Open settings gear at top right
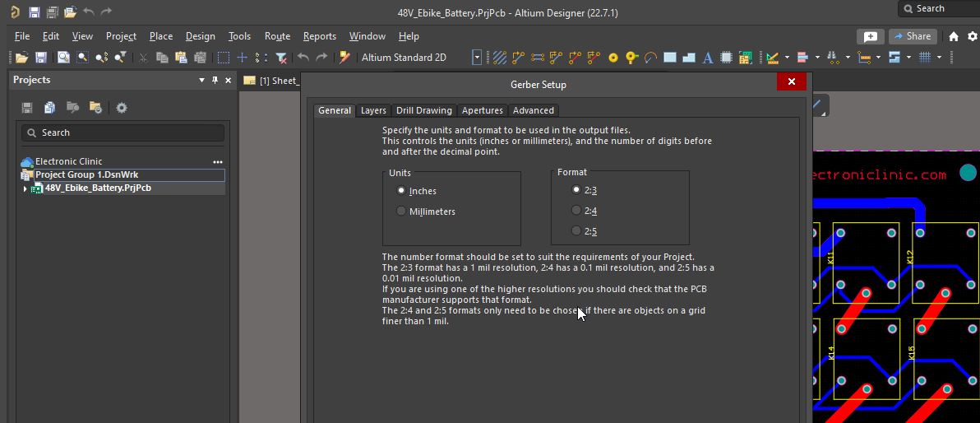 coord(973,36)
